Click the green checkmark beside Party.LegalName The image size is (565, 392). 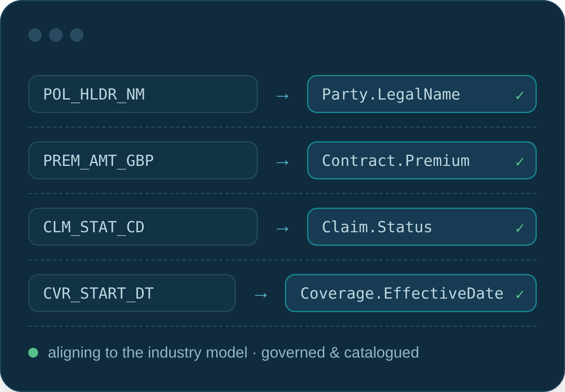point(520,95)
